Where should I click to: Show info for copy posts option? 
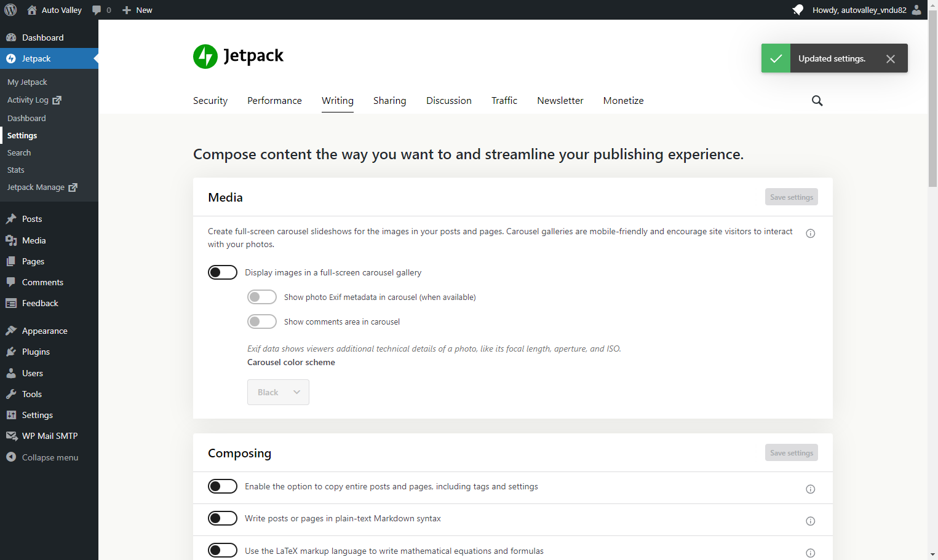coord(811,489)
